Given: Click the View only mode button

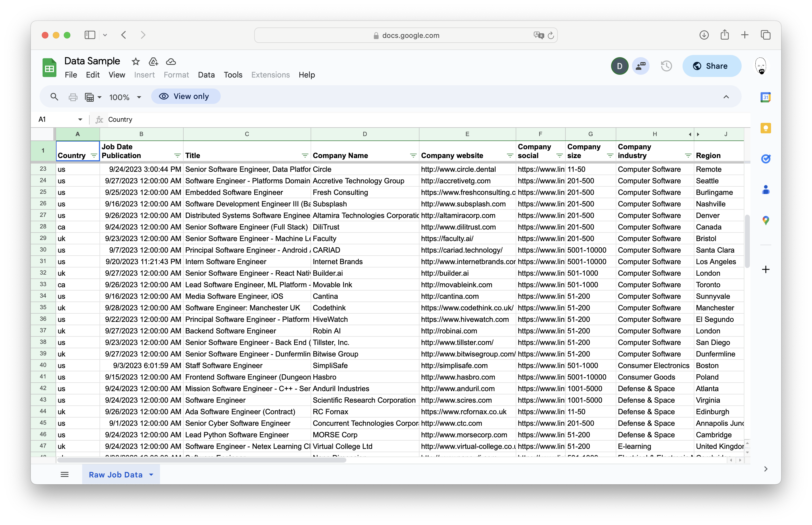Looking at the screenshot, I should click(186, 96).
